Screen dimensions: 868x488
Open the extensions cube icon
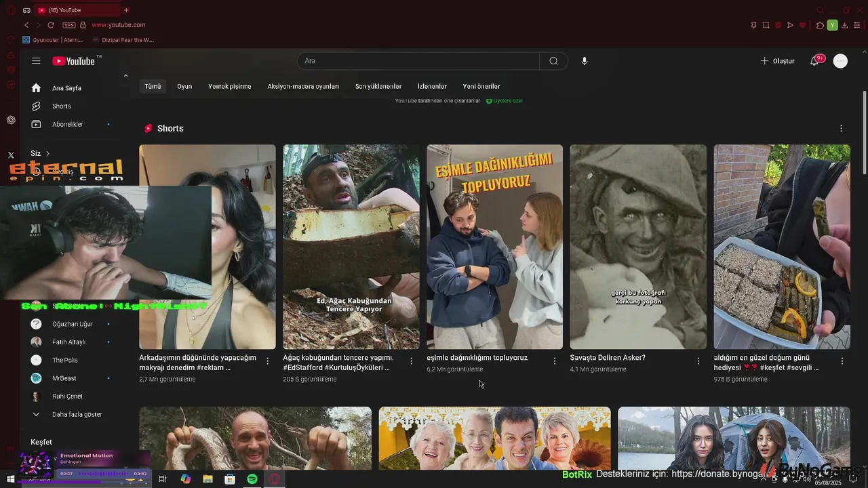tap(820, 25)
